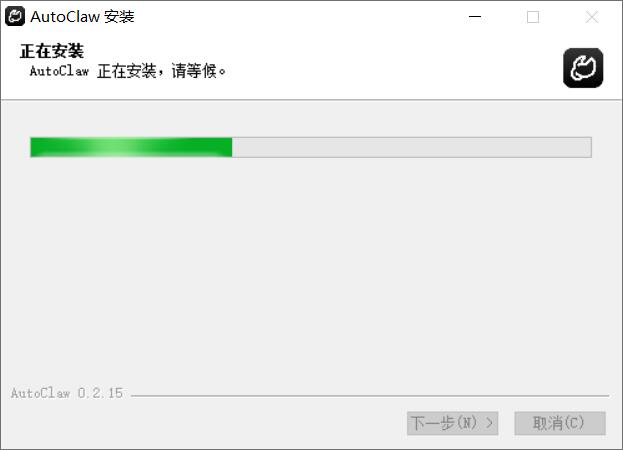The width and height of the screenshot is (623, 450).
Task: Click the horizontal divider beside the version label
Action: point(370,396)
